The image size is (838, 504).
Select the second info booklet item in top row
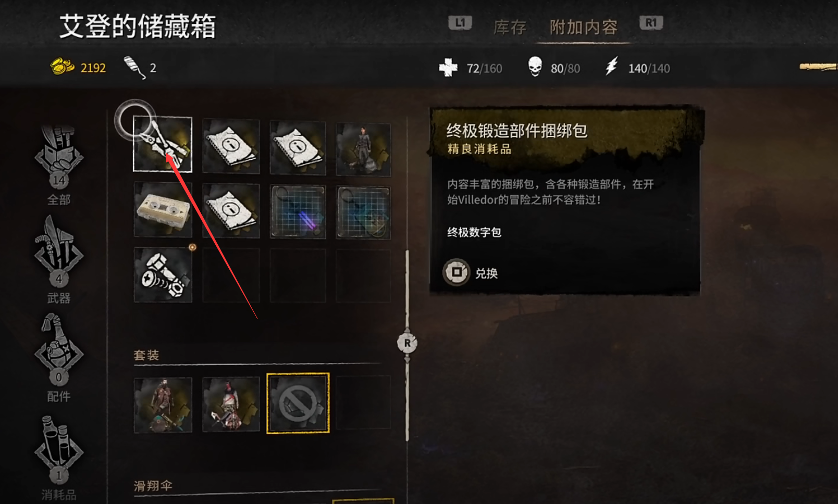click(298, 148)
